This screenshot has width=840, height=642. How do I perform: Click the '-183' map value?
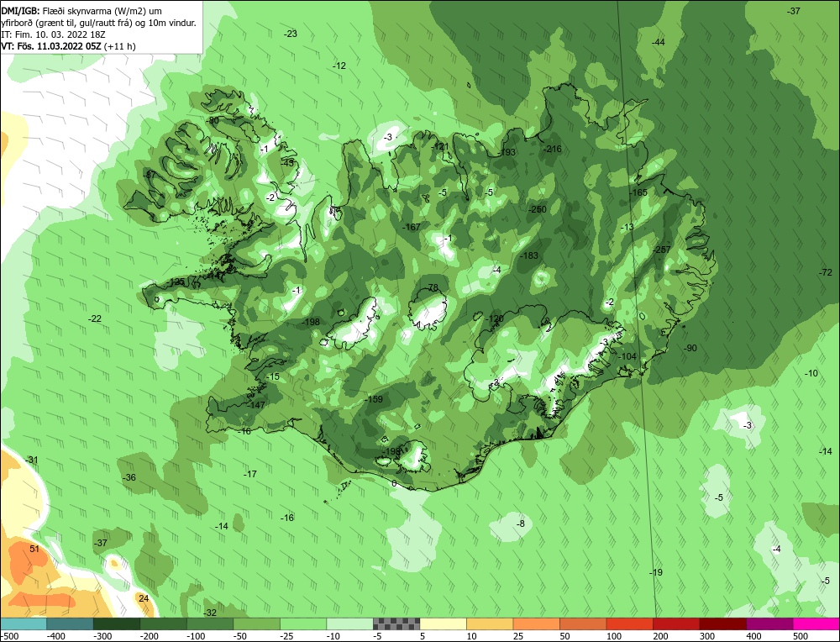pyautogui.click(x=529, y=255)
